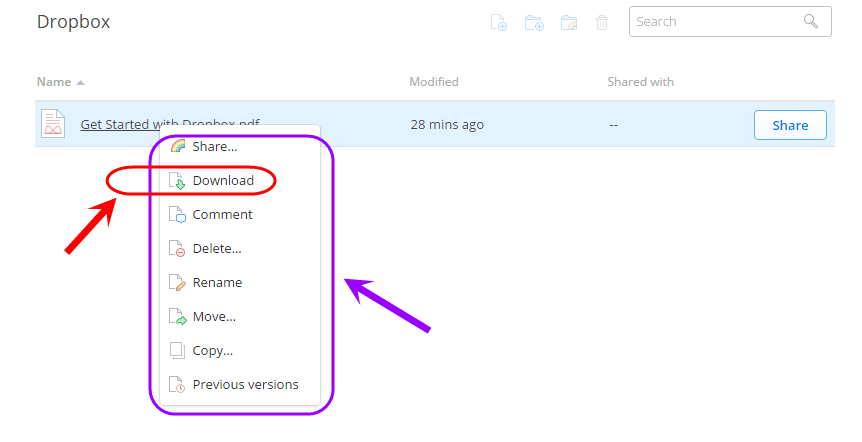Click the share folder rainbow icon in toolbar
The width and height of the screenshot is (862, 442).
[x=569, y=23]
